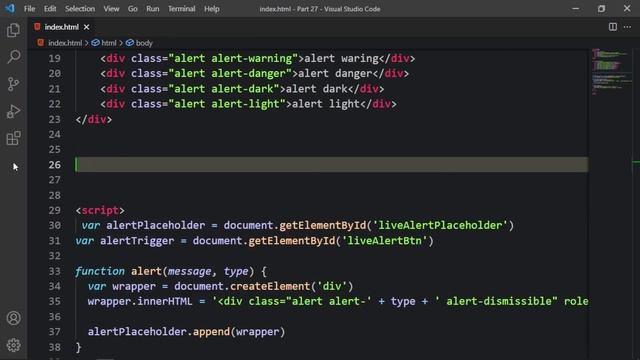Click alertTrigger variable on line 31

(137, 241)
